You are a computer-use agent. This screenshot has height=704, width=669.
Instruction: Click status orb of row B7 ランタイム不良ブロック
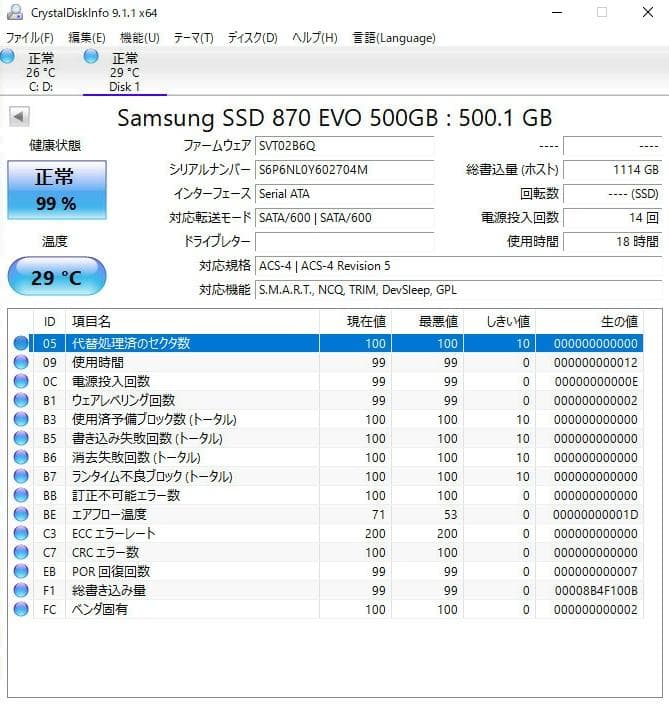(x=21, y=476)
